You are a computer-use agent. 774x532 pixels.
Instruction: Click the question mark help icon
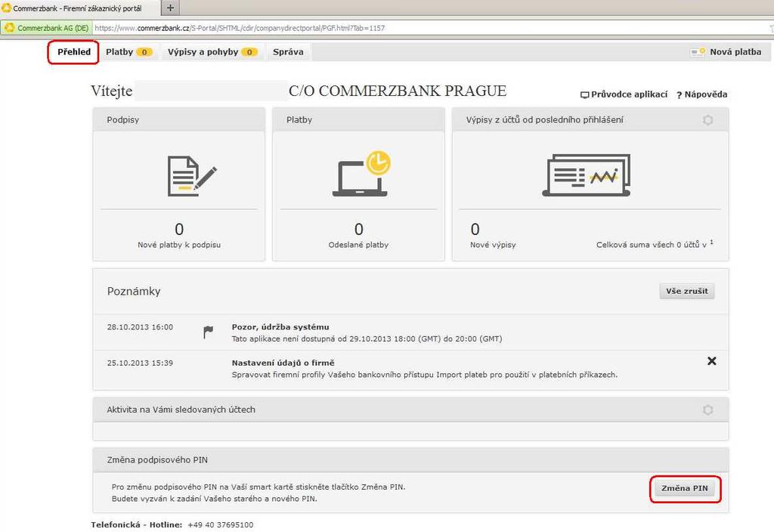[680, 94]
